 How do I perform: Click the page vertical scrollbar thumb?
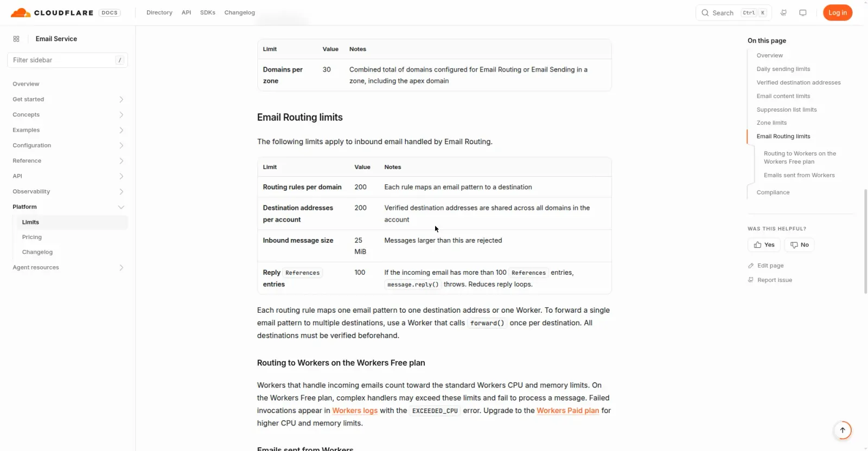coord(865,241)
